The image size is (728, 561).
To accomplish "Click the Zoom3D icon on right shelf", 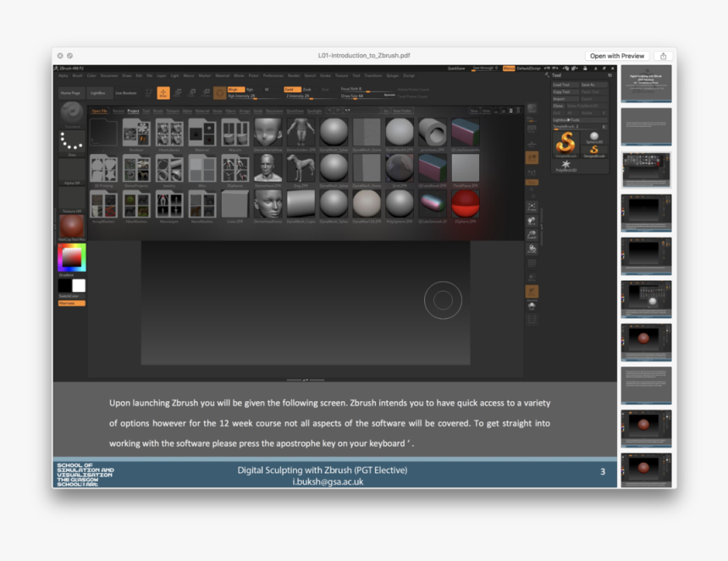I will [532, 235].
